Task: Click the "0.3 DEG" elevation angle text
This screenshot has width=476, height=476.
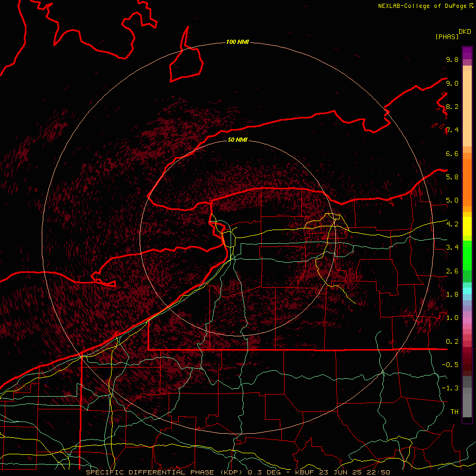Action: (x=264, y=472)
